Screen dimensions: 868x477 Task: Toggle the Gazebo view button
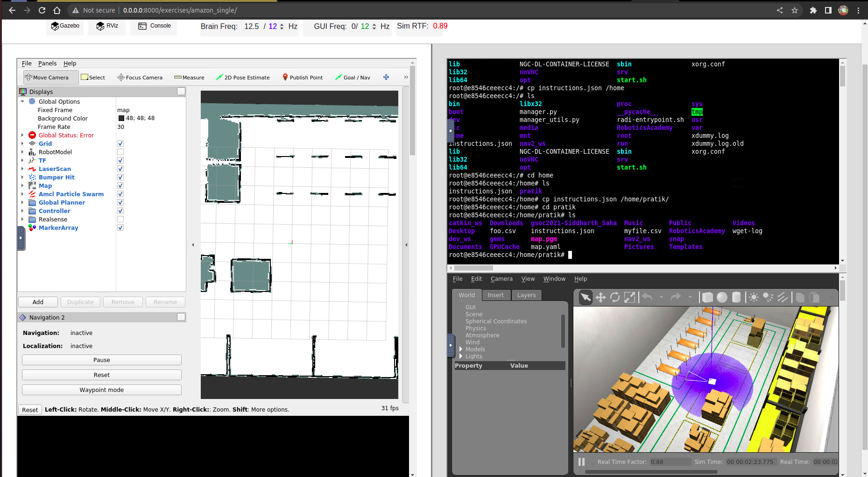pyautogui.click(x=65, y=26)
